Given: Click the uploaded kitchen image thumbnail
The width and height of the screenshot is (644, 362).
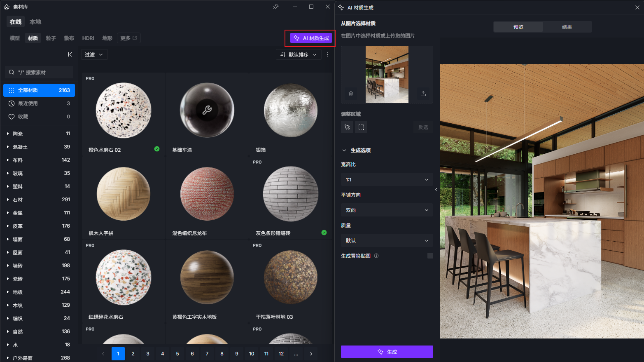Looking at the screenshot, I should point(387,75).
